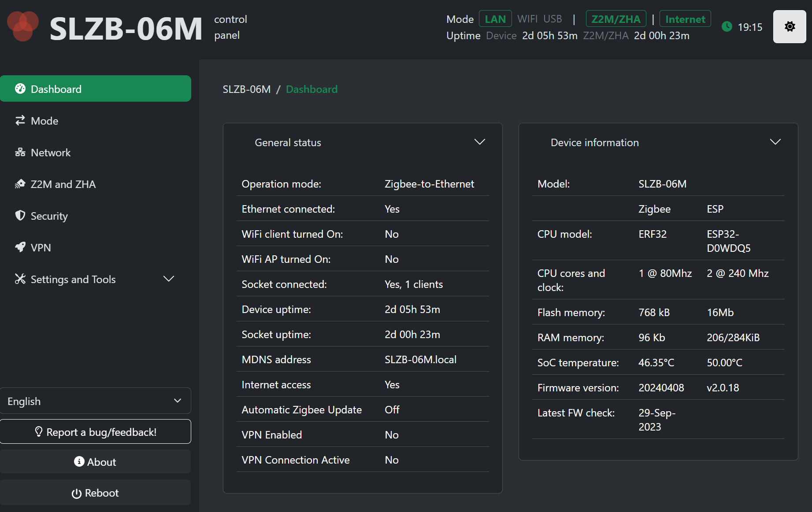Click the Dashboard gauge icon in sidebar
Image resolution: width=812 pixels, height=512 pixels.
click(20, 89)
